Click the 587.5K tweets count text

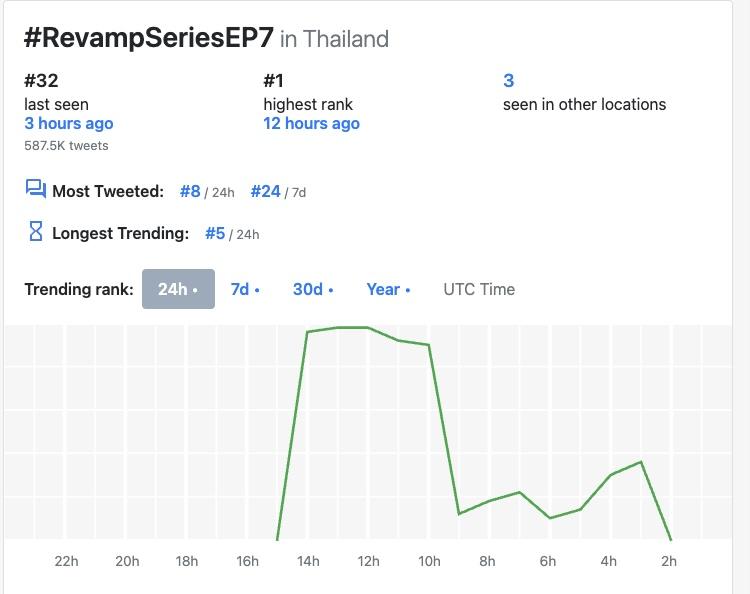pos(66,146)
